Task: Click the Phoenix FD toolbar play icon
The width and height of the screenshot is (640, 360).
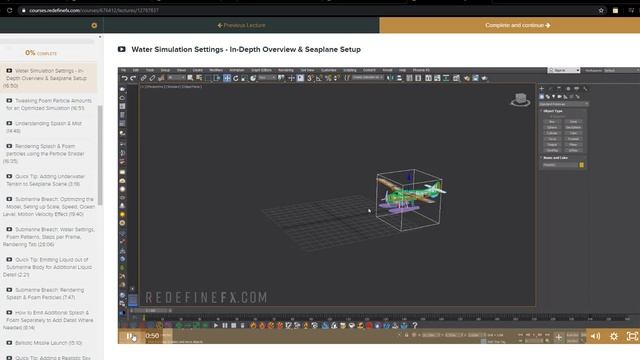Action: pyautogui.click(x=216, y=325)
